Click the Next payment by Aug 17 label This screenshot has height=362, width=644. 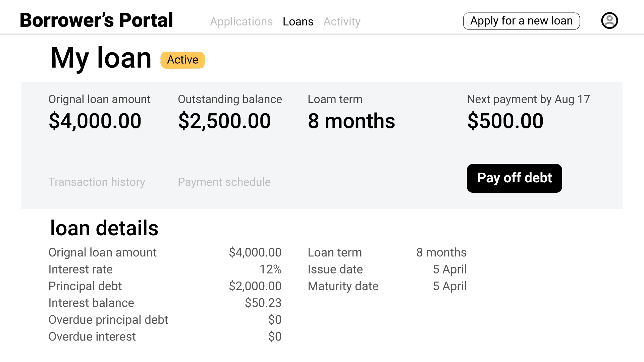point(528,100)
